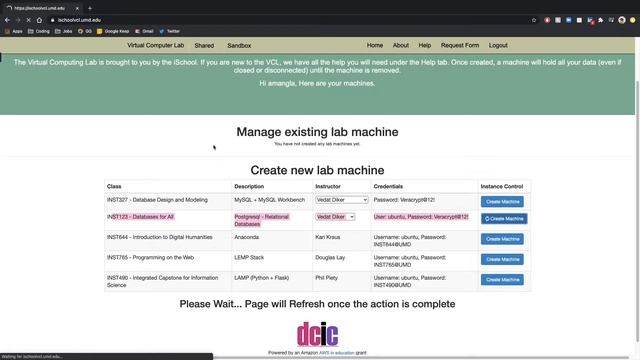Open the Request Form link

[460, 45]
